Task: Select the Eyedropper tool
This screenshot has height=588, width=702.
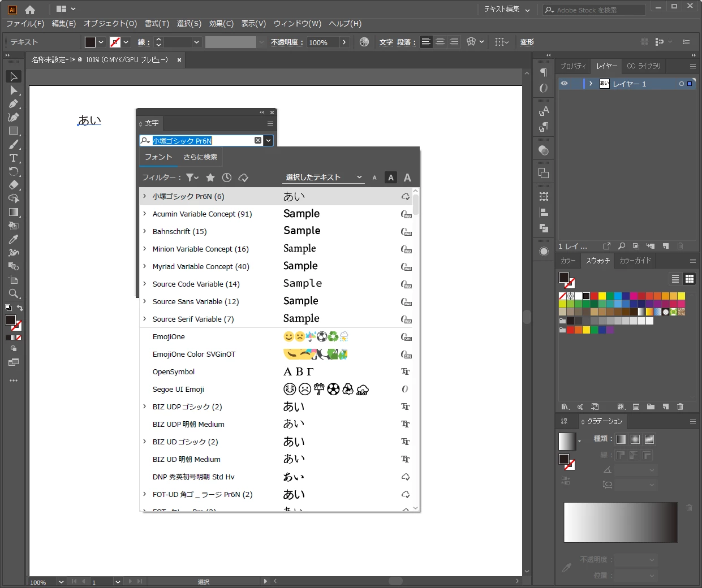Action: tap(14, 239)
